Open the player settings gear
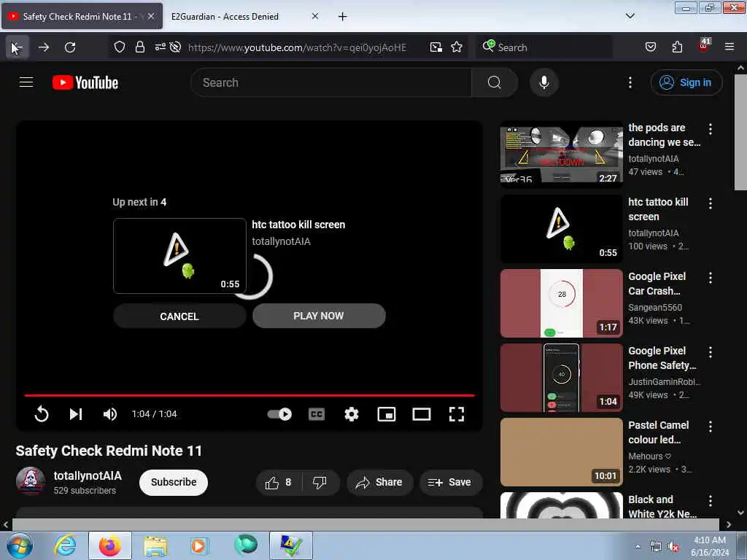This screenshot has width=747, height=560. (352, 414)
